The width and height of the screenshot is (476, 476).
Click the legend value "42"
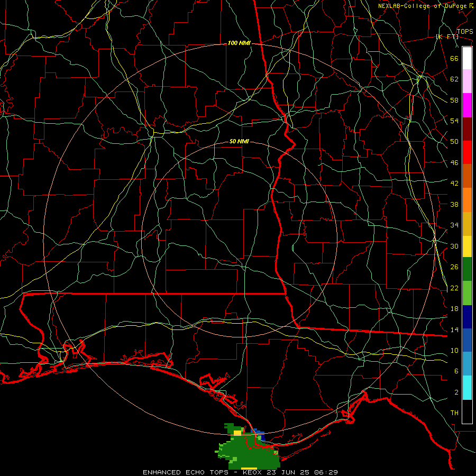454,184
